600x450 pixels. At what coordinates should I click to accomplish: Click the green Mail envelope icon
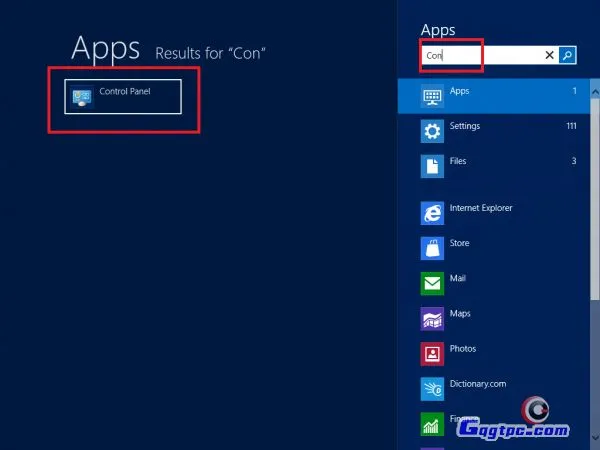432,284
